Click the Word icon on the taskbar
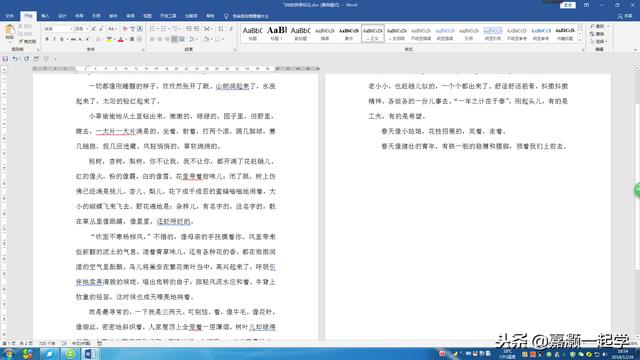This screenshot has width=640, height=360. [x=90, y=353]
